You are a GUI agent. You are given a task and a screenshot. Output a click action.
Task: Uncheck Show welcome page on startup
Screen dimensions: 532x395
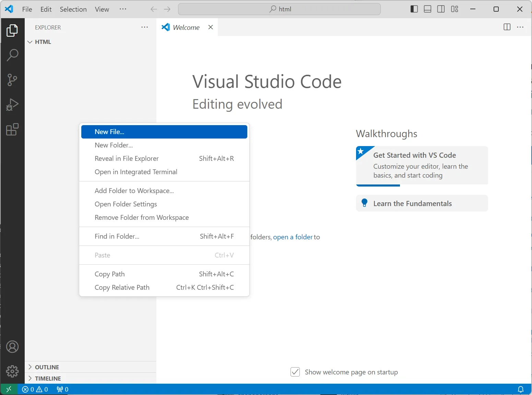(295, 372)
